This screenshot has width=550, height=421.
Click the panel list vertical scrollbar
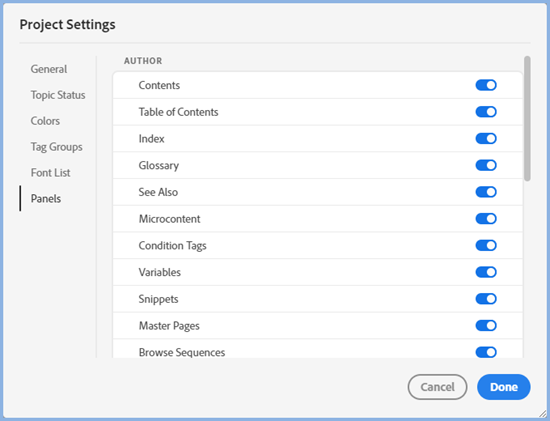527,119
